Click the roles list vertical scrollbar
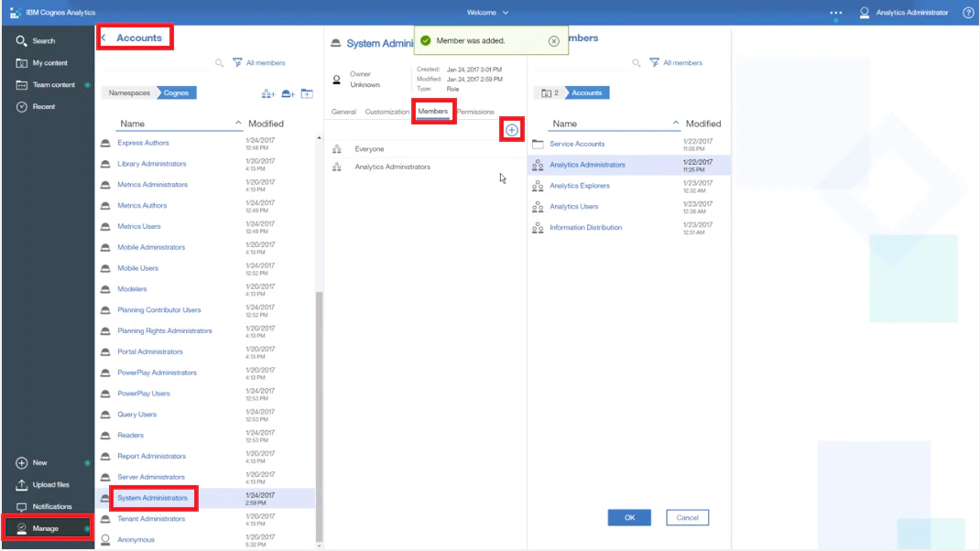 (320, 416)
